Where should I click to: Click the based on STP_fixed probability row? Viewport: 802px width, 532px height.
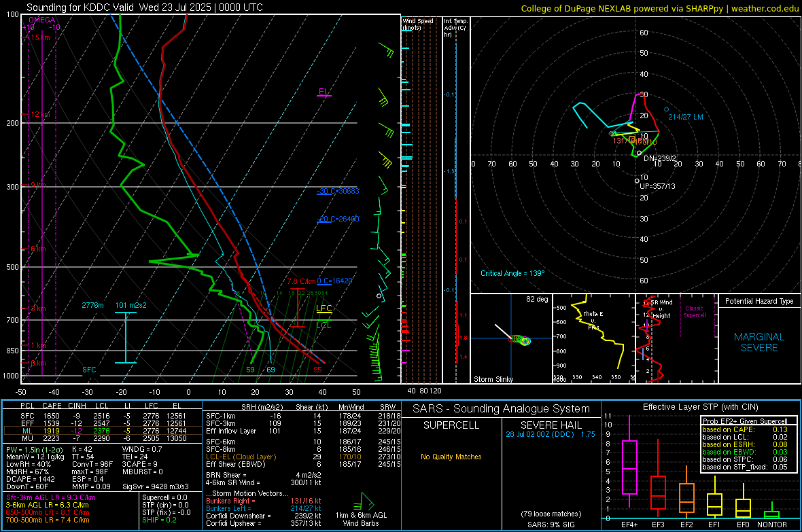tap(745, 467)
